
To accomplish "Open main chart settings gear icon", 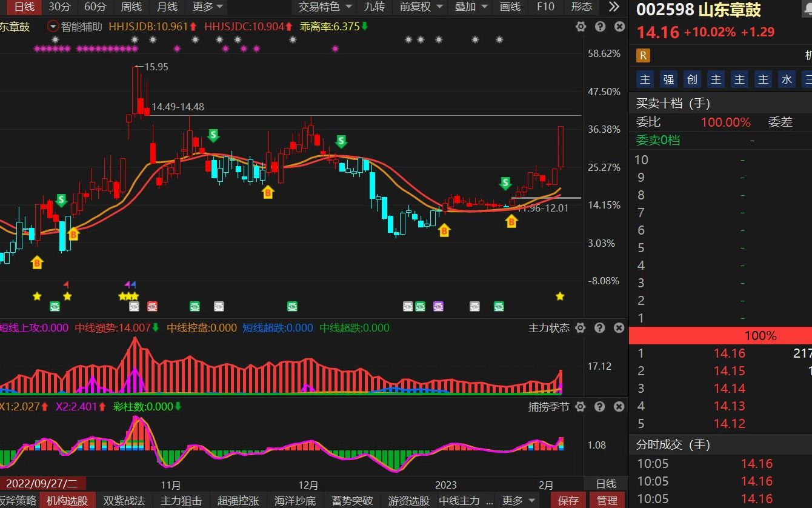I will pyautogui.click(x=581, y=27).
